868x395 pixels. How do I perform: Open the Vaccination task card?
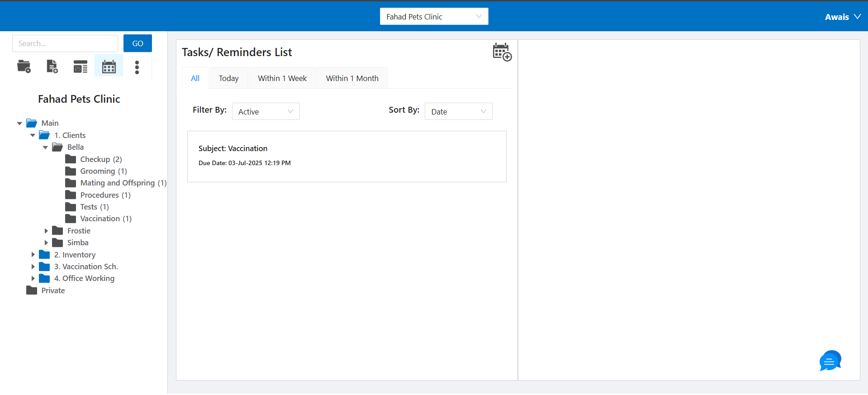pyautogui.click(x=347, y=157)
